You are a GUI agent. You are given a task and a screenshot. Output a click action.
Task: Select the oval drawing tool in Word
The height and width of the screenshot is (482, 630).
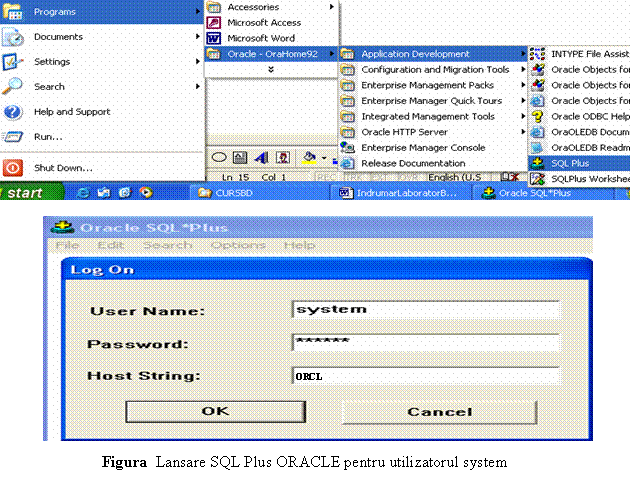(x=219, y=157)
